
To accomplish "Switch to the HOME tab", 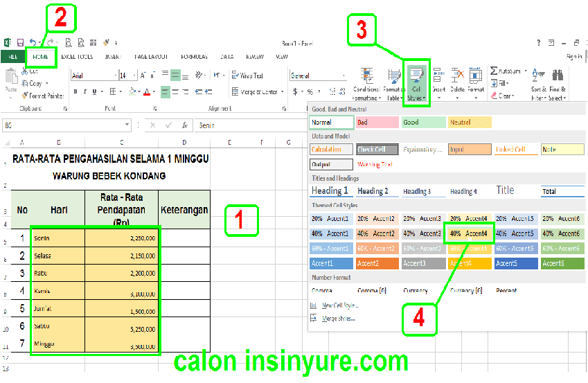I will 40,57.
